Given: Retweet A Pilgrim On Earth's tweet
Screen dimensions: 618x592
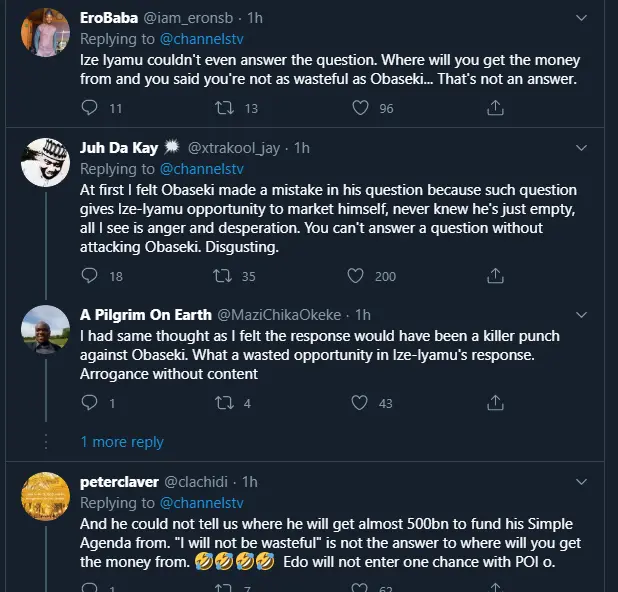Looking at the screenshot, I should (x=223, y=403).
